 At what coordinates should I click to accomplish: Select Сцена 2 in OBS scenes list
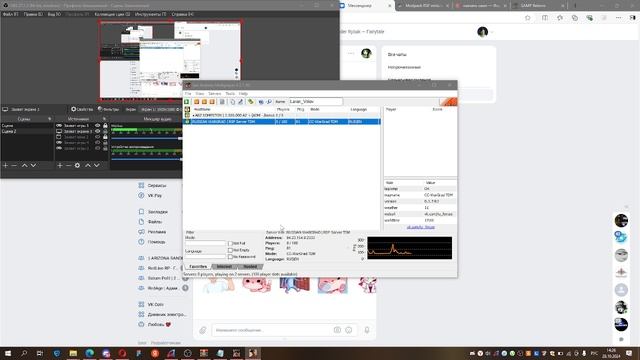click(x=27, y=131)
